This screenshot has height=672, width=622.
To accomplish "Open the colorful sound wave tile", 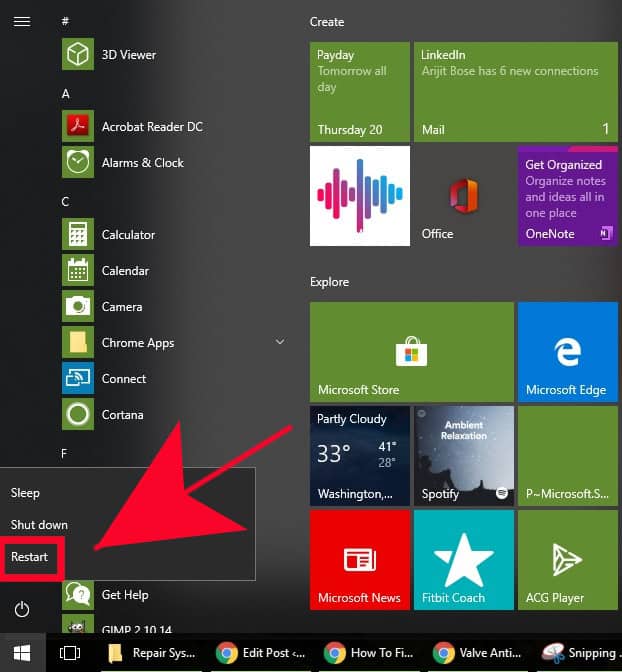I will click(x=360, y=196).
